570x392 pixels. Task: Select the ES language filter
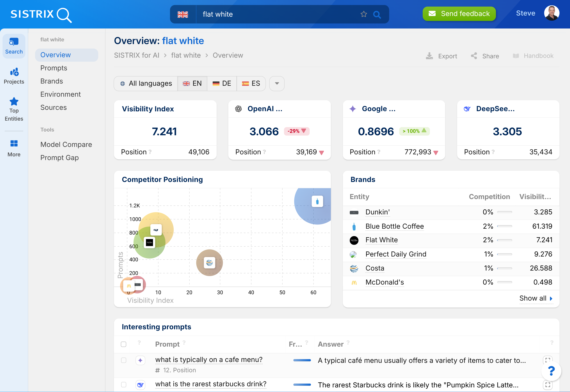point(251,84)
